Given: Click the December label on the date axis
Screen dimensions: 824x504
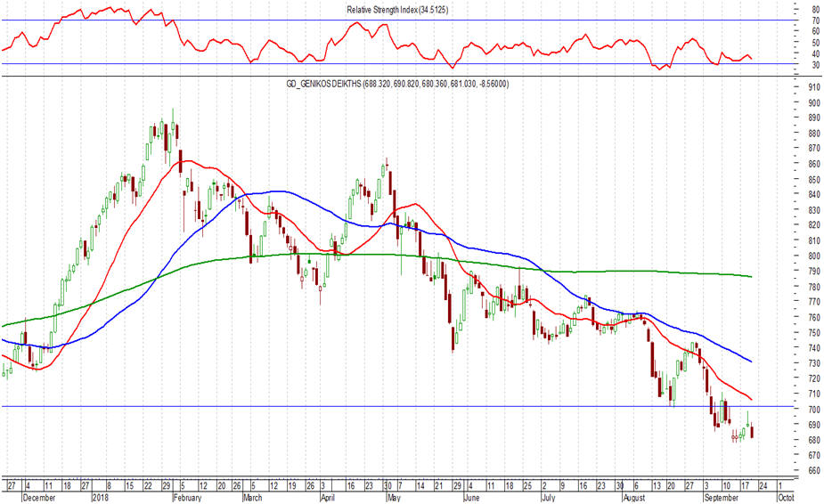Looking at the screenshot, I should click(39, 497).
